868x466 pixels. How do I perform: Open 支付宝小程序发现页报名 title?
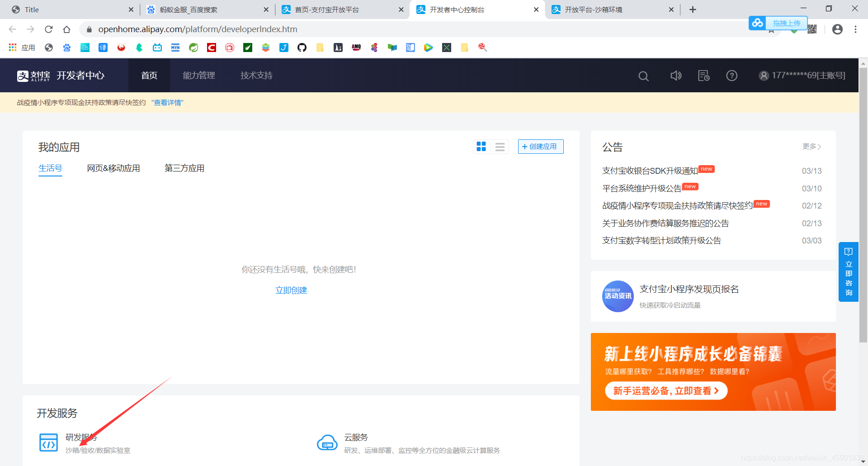coord(689,290)
